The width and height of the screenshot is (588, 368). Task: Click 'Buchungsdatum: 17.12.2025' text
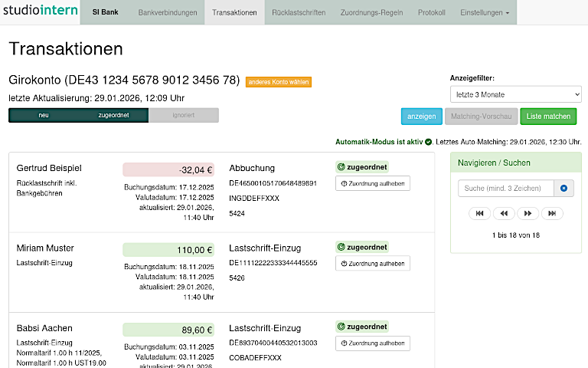click(169, 187)
